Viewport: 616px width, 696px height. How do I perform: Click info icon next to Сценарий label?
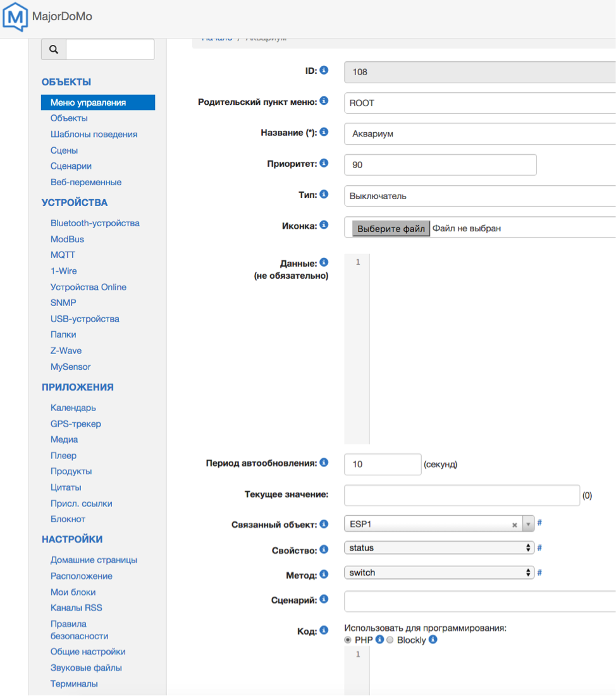click(x=324, y=599)
